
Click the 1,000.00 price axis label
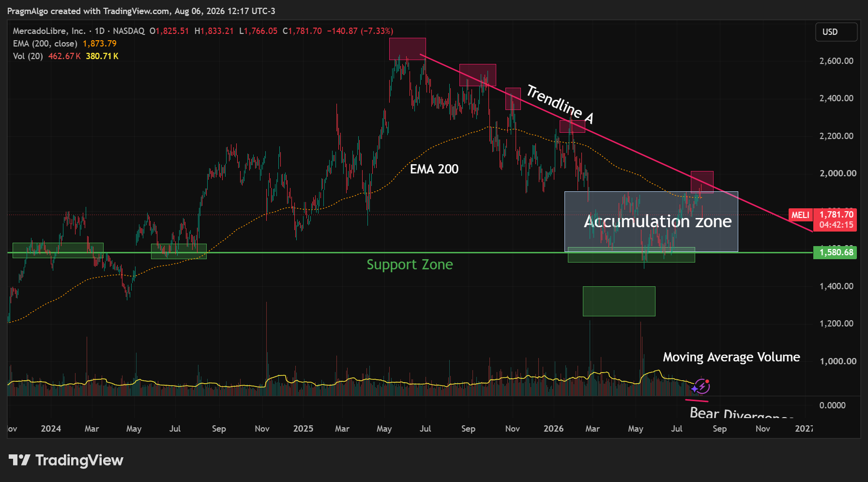(x=838, y=361)
